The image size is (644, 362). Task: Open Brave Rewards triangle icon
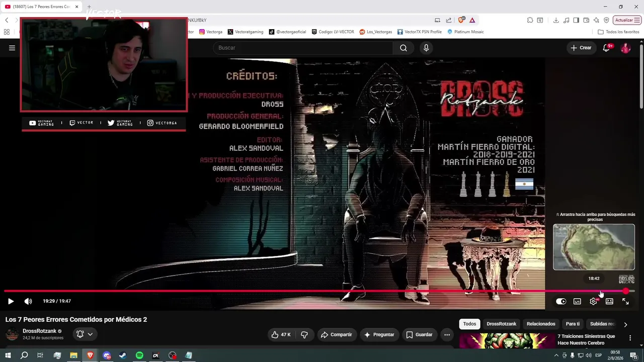pyautogui.click(x=472, y=20)
